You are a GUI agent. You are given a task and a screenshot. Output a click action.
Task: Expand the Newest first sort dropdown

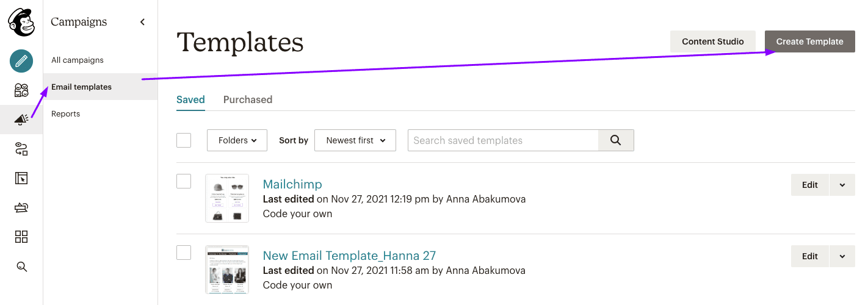point(355,140)
